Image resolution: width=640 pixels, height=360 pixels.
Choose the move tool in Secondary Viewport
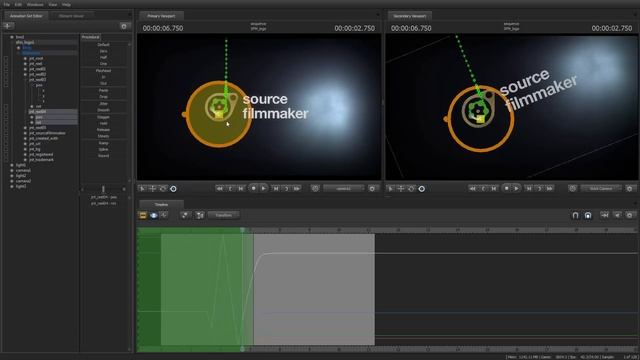point(401,189)
